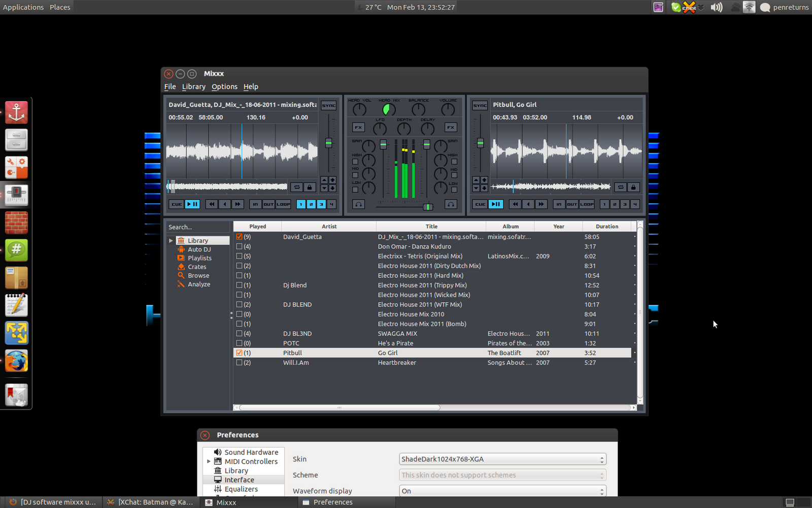Click the key lock icon on Deck 2
812x508 pixels.
coord(633,187)
